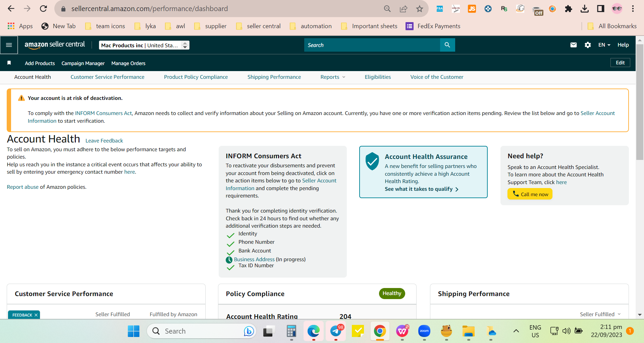This screenshot has width=644, height=343.
Task: Open the Chrome profile avatar
Action: click(617, 9)
